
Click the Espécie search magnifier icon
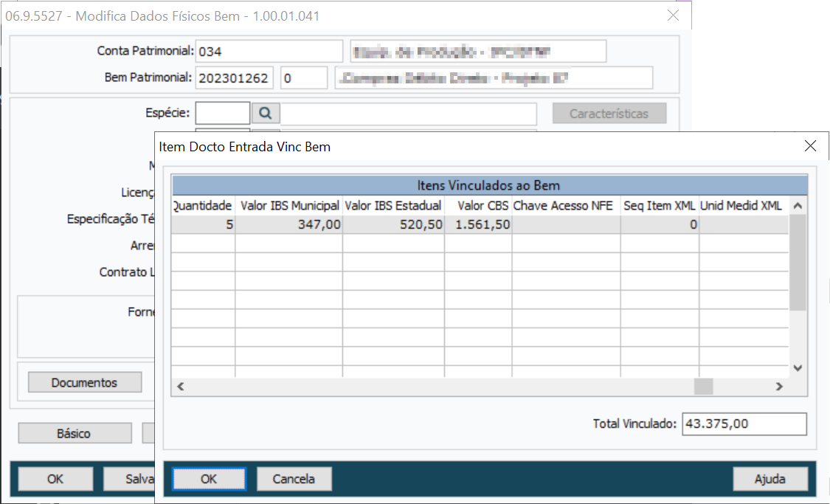(265, 114)
